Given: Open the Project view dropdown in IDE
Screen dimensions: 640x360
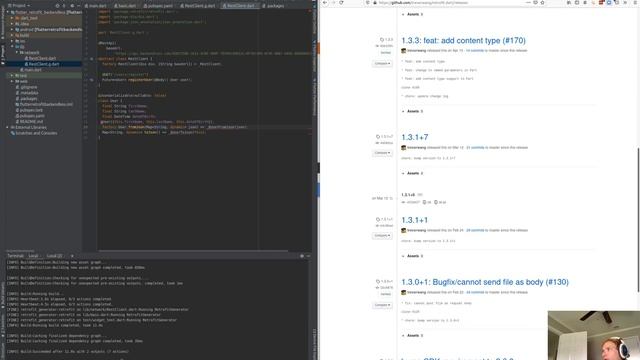Looking at the screenshot, I should point(19,6).
